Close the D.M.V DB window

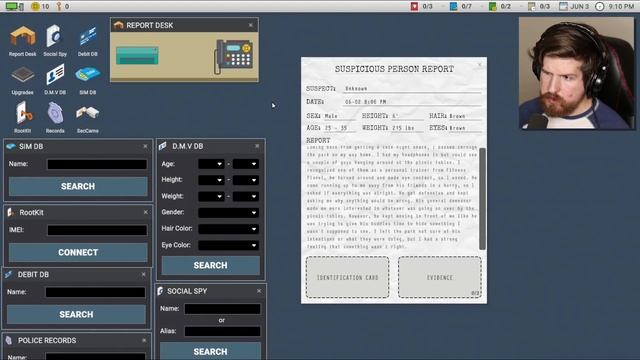click(257, 146)
